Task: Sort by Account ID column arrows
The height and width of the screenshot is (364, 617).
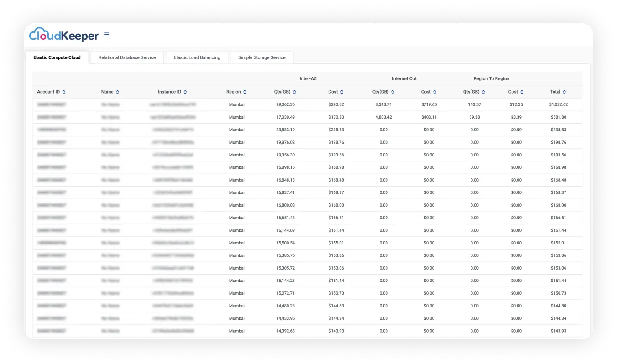Action: 64,92
